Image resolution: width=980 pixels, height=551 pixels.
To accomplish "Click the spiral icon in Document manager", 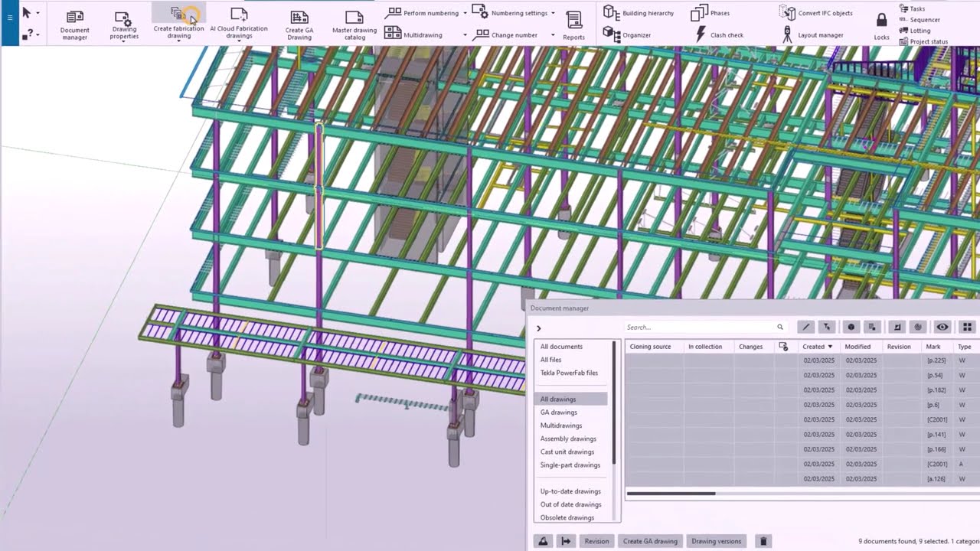I will point(918,327).
